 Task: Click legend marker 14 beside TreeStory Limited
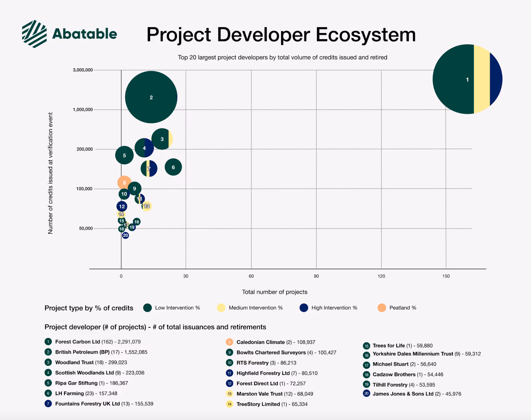click(229, 404)
